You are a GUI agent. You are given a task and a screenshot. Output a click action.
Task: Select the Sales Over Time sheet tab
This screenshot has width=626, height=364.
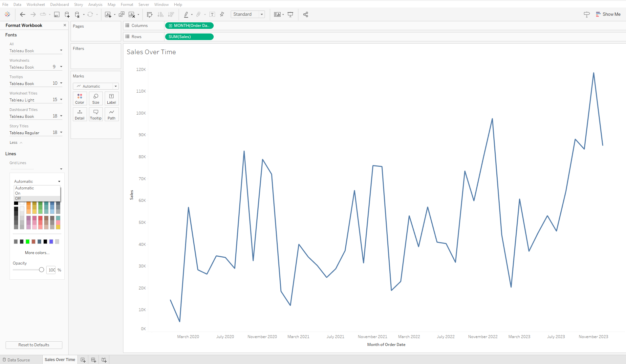[x=60, y=360]
